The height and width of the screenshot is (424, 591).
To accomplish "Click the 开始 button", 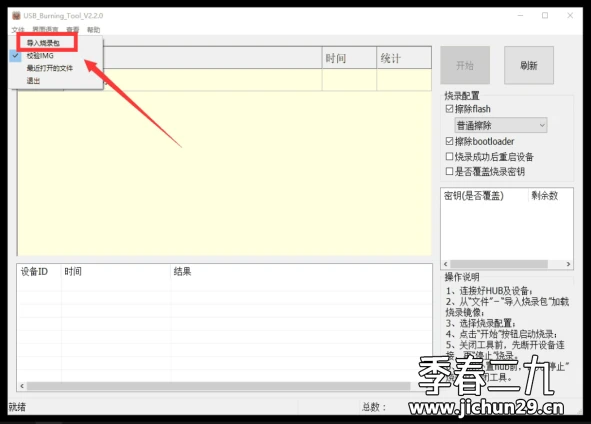I will [465, 65].
